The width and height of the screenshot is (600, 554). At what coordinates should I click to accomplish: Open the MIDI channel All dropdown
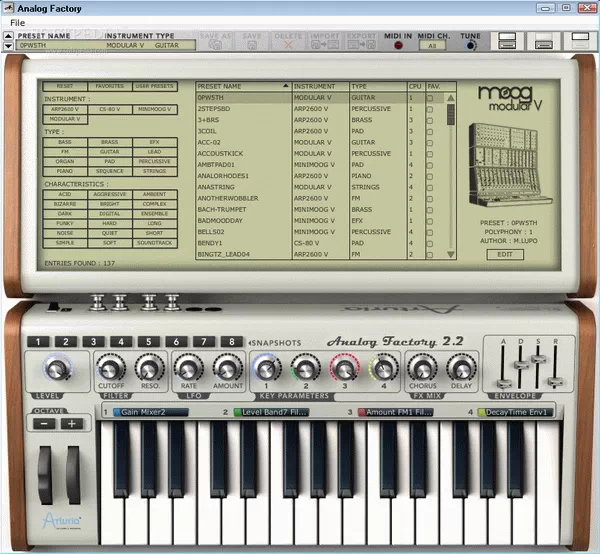pos(432,46)
